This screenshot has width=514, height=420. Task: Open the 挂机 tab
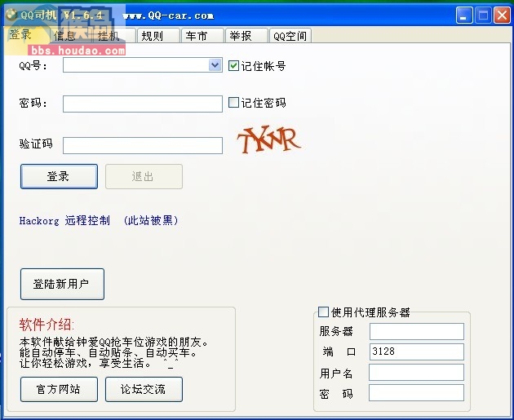click(x=114, y=35)
